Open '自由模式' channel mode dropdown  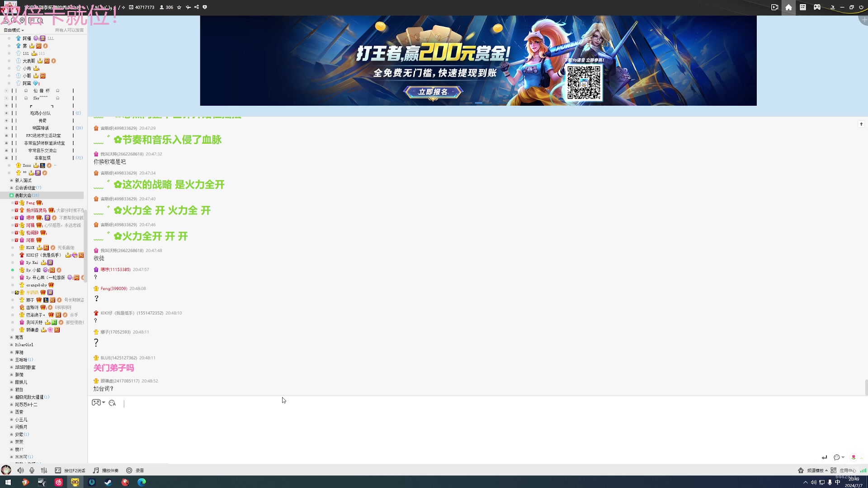[x=14, y=30]
